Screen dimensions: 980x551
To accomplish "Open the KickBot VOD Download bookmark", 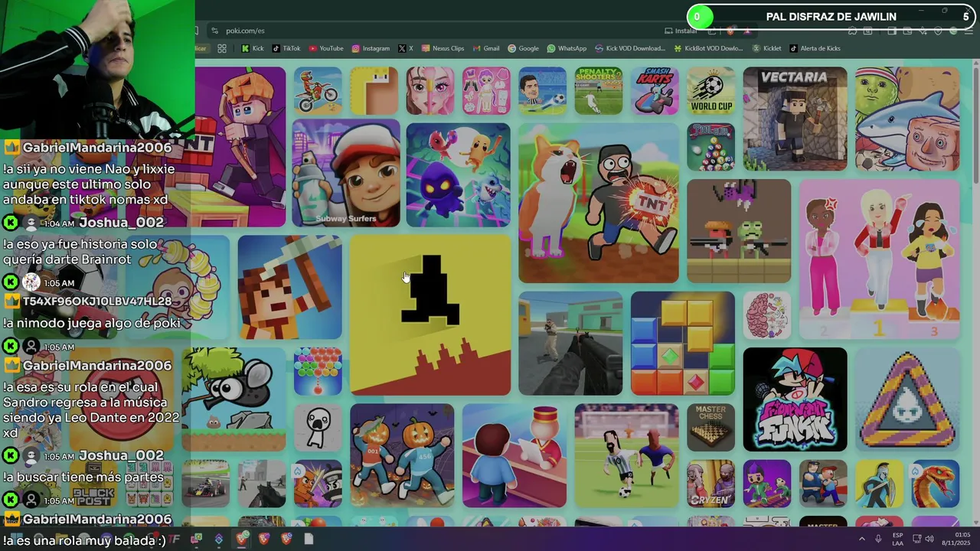I will pyautogui.click(x=708, y=48).
